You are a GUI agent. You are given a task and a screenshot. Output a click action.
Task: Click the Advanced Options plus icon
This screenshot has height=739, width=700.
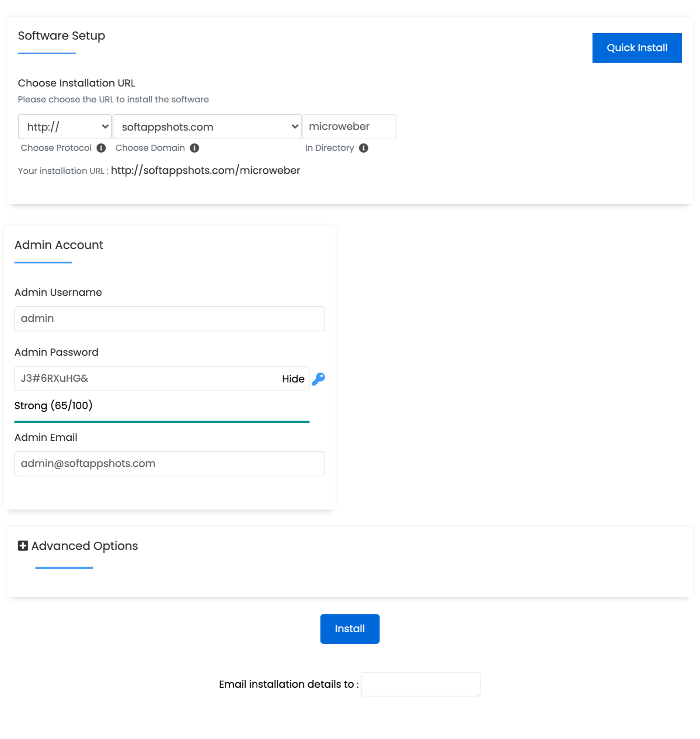[x=23, y=546]
